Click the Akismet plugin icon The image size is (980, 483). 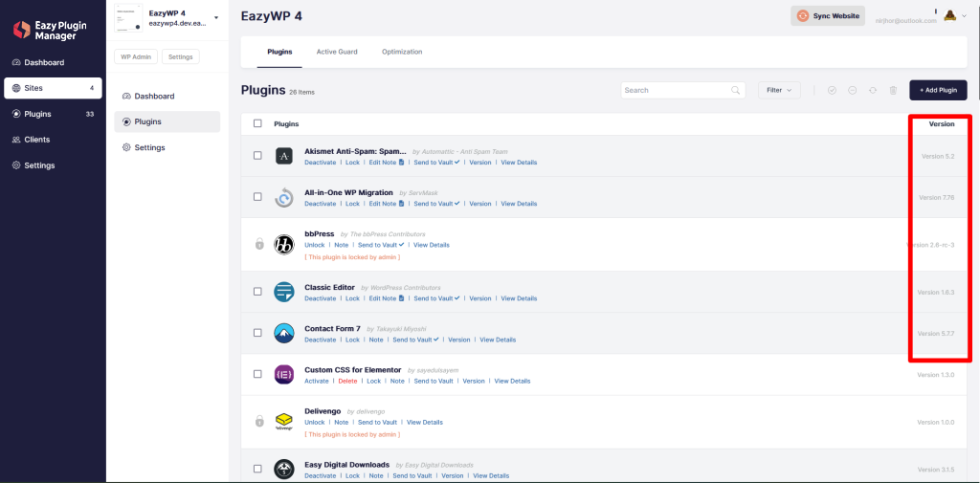(284, 156)
